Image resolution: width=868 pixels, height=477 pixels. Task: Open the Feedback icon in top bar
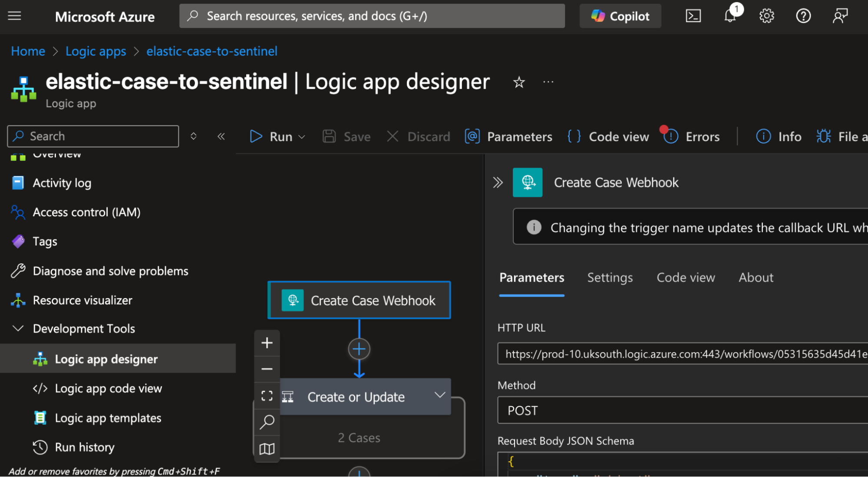pos(840,16)
